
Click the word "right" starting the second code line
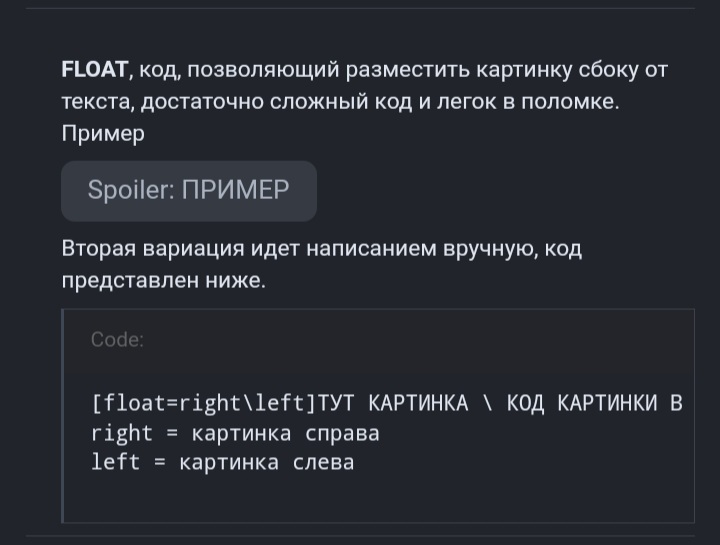pyautogui.click(x=122, y=434)
